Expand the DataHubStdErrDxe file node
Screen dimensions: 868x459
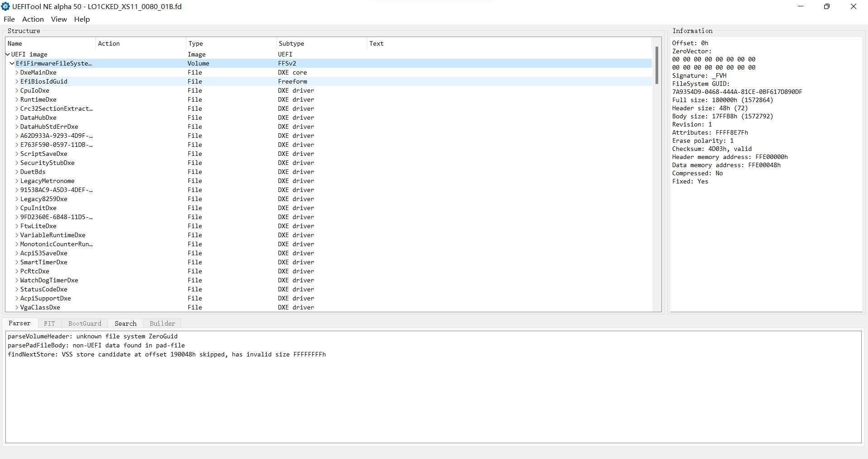tap(17, 126)
